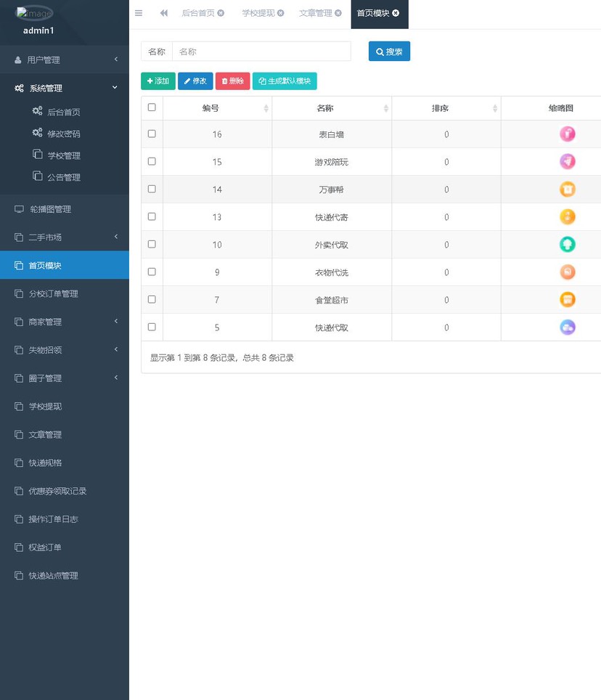Screen dimensions: 601x700
Task: Sort the table by 排序 column
Action: (441, 107)
